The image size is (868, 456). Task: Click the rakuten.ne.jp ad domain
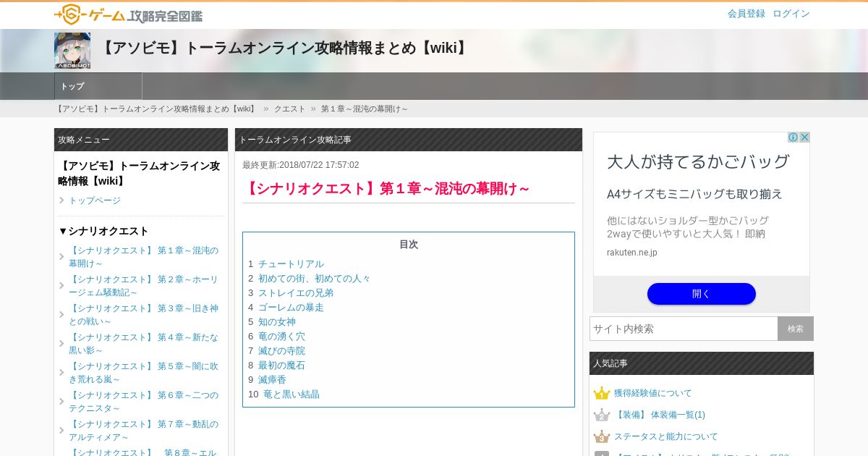point(632,253)
